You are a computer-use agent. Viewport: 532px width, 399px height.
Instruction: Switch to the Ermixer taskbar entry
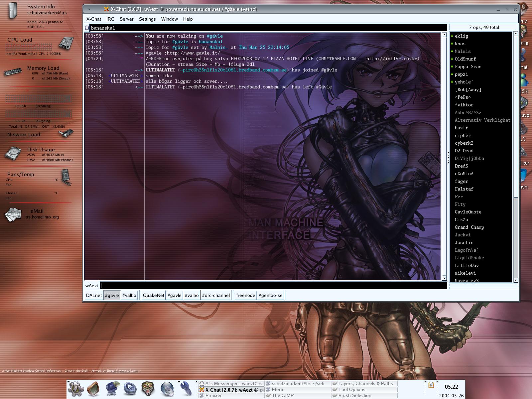[231, 395]
